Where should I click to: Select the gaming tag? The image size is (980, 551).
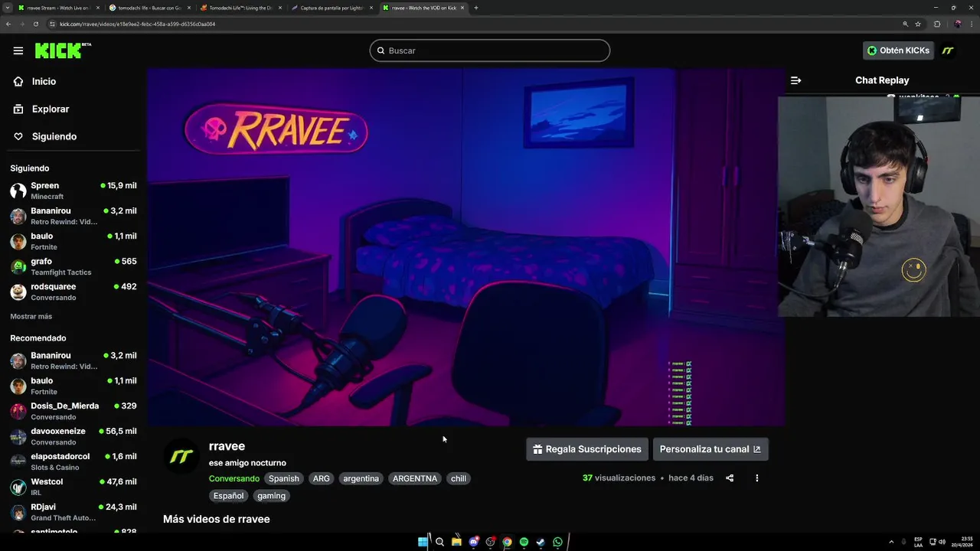pyautogui.click(x=271, y=496)
